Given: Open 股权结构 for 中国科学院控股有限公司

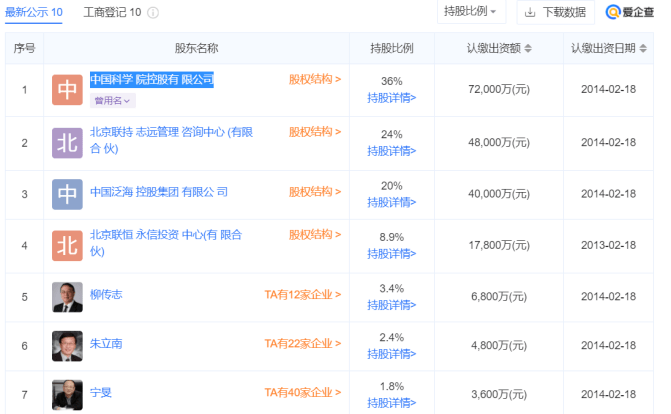Looking at the screenshot, I should coord(315,79).
